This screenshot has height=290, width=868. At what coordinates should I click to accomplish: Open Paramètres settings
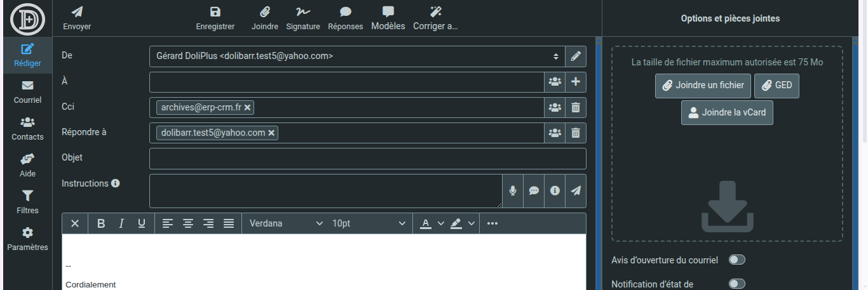click(27, 239)
